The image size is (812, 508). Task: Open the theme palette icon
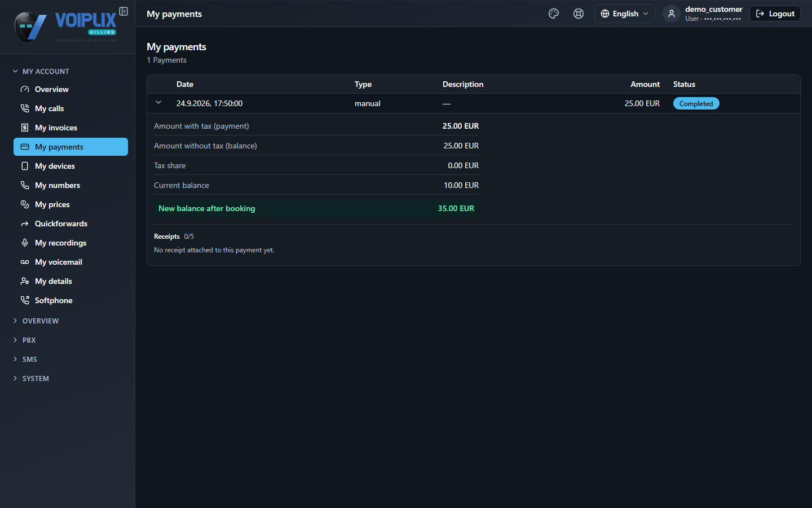[x=554, y=14]
